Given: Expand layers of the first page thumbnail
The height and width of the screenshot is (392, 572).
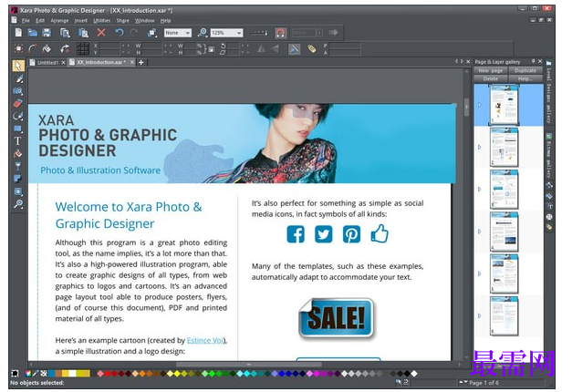Looking at the screenshot, I should click(479, 105).
